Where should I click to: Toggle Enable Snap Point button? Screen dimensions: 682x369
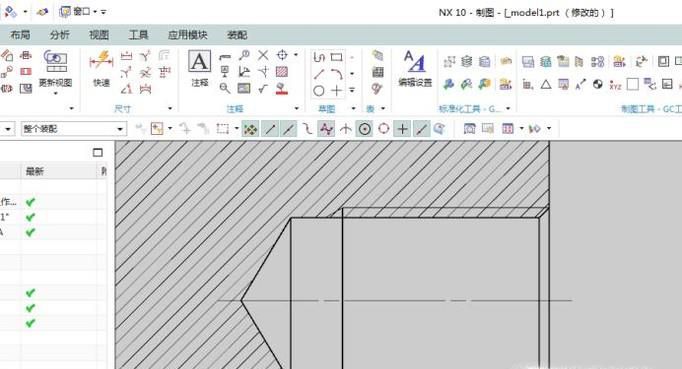point(250,129)
